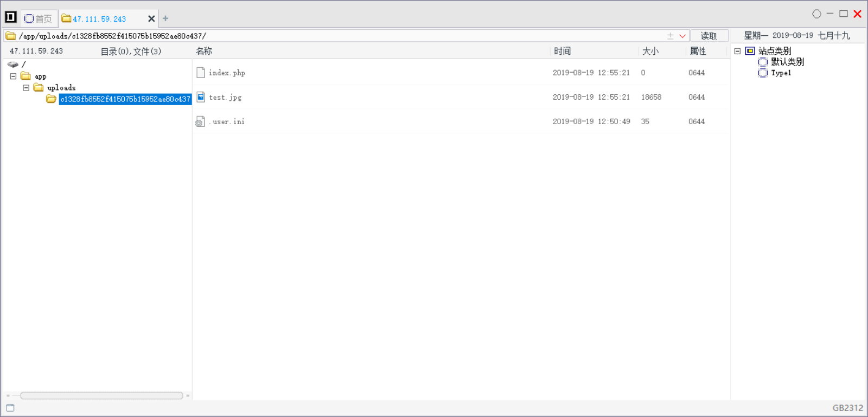Select 默认类别 category
Viewport: 868px width, 417px height.
pos(788,62)
